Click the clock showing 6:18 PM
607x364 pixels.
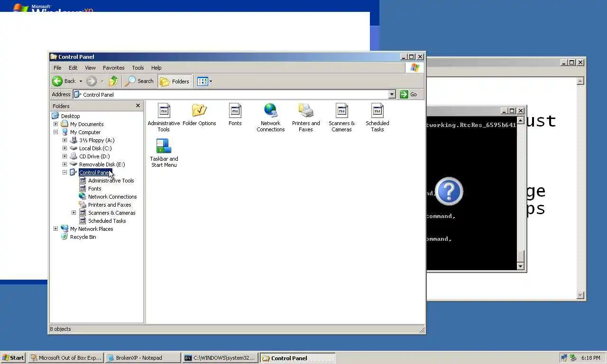pos(591,358)
